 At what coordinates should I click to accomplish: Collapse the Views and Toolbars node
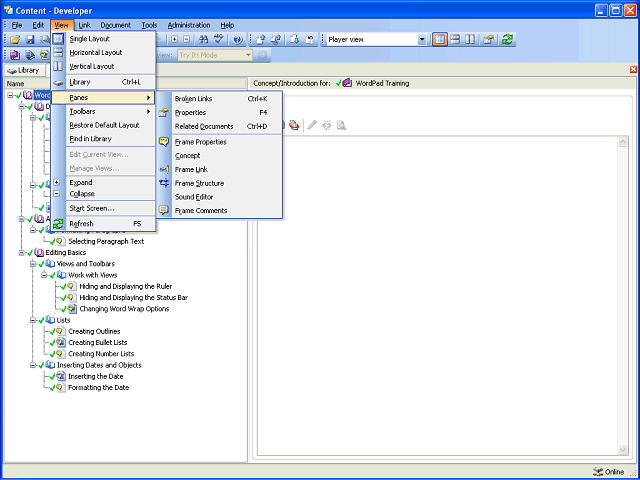pyautogui.click(x=33, y=264)
